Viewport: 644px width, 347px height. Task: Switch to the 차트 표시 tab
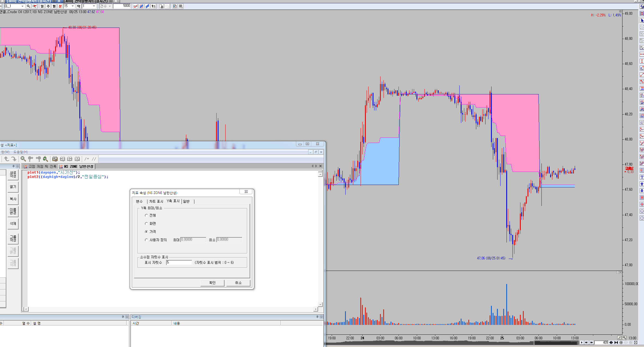tap(156, 201)
